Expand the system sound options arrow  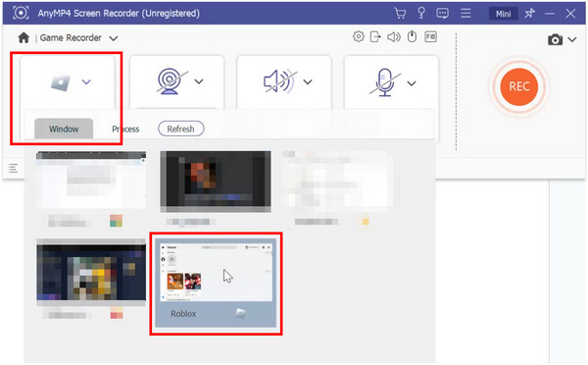click(x=308, y=81)
